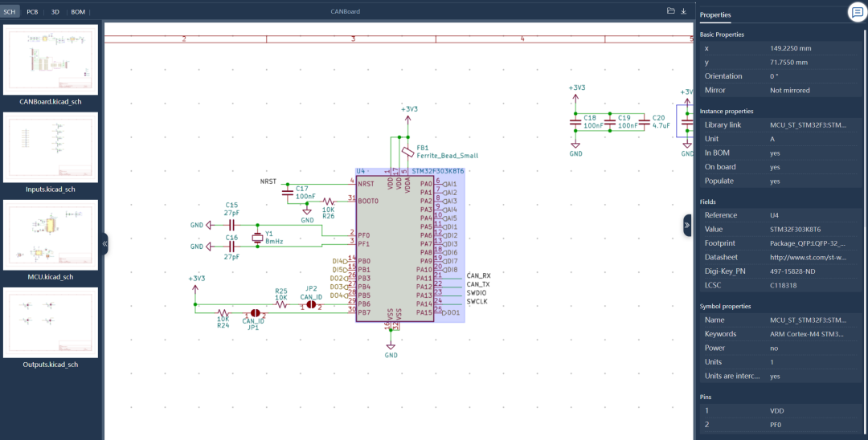
Task: Click the download icon in header
Action: point(683,11)
